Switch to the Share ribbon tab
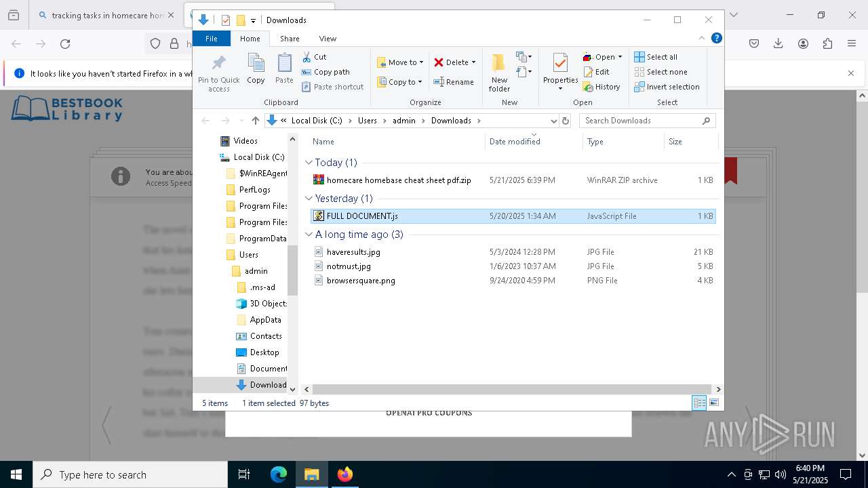 point(290,39)
